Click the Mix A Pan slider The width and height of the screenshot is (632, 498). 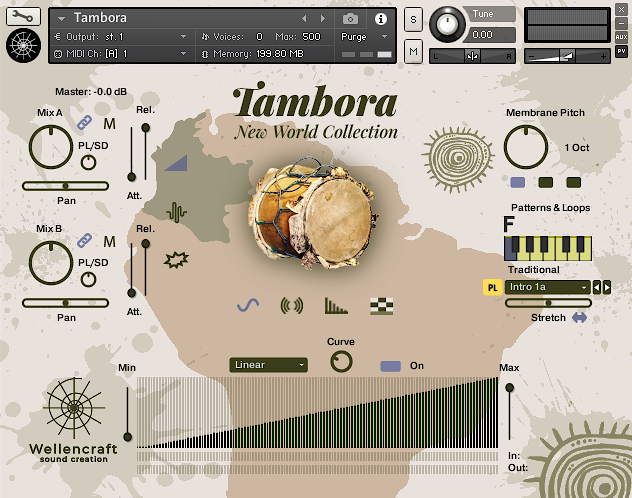(65, 186)
